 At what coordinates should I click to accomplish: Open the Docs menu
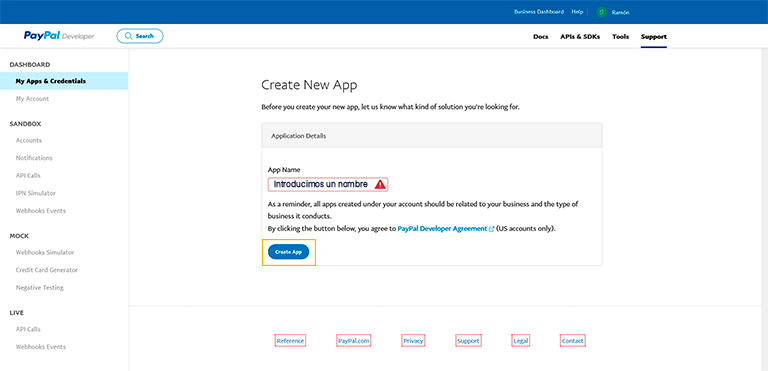(x=541, y=36)
